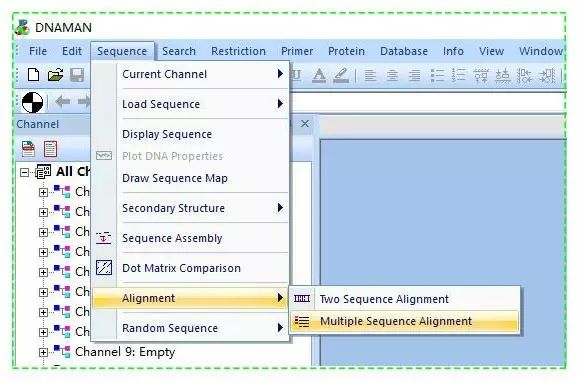Screen dimensions: 578x383
Task: Click the new document icon
Action: coord(34,75)
